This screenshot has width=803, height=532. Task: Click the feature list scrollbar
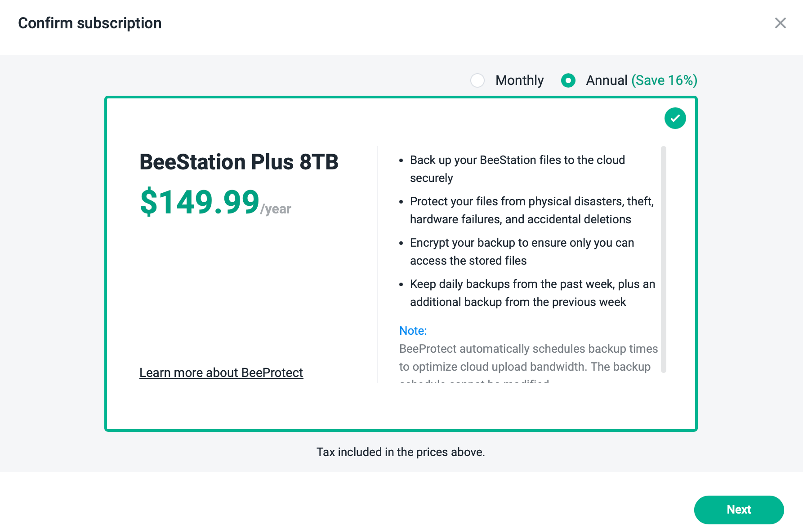click(x=663, y=259)
